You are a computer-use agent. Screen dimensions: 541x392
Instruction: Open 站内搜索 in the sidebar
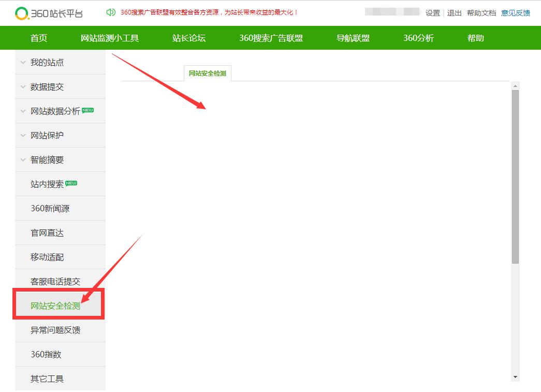[47, 184]
